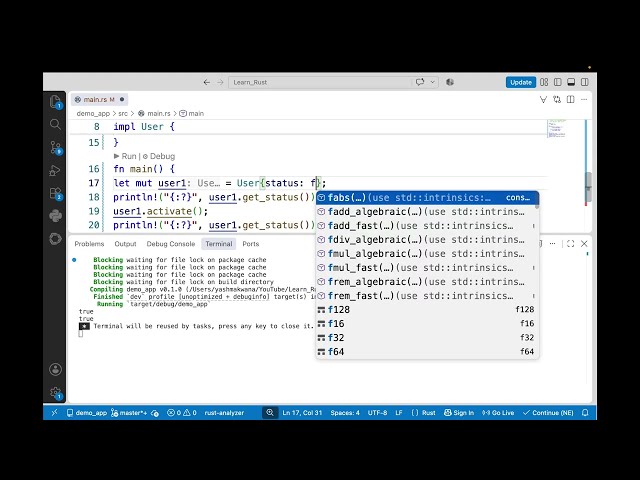Click the editor minimap

(x=557, y=129)
